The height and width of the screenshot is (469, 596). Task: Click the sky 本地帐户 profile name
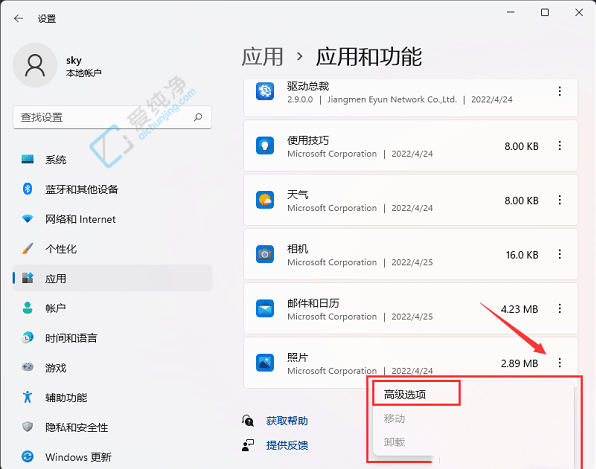coord(84,66)
